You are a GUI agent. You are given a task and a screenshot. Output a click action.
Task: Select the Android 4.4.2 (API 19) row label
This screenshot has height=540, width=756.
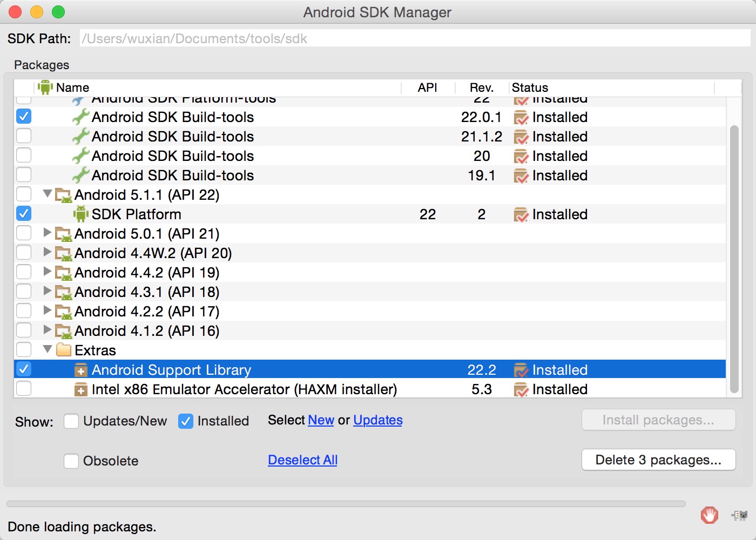coord(147,273)
